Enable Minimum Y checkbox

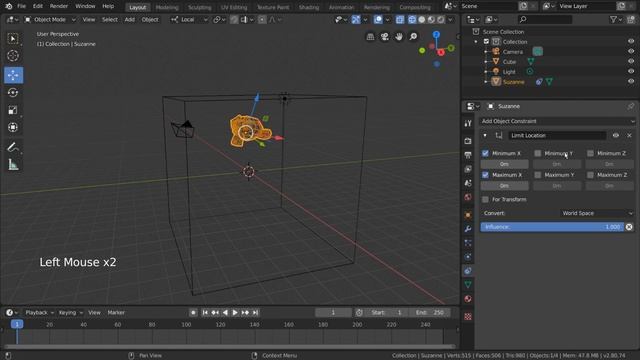(538, 153)
